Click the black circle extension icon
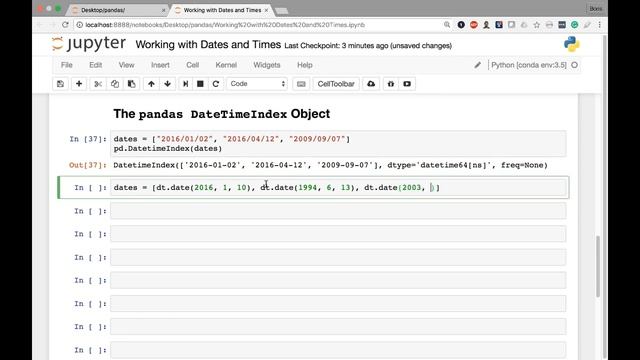640x360 pixels. point(461,25)
